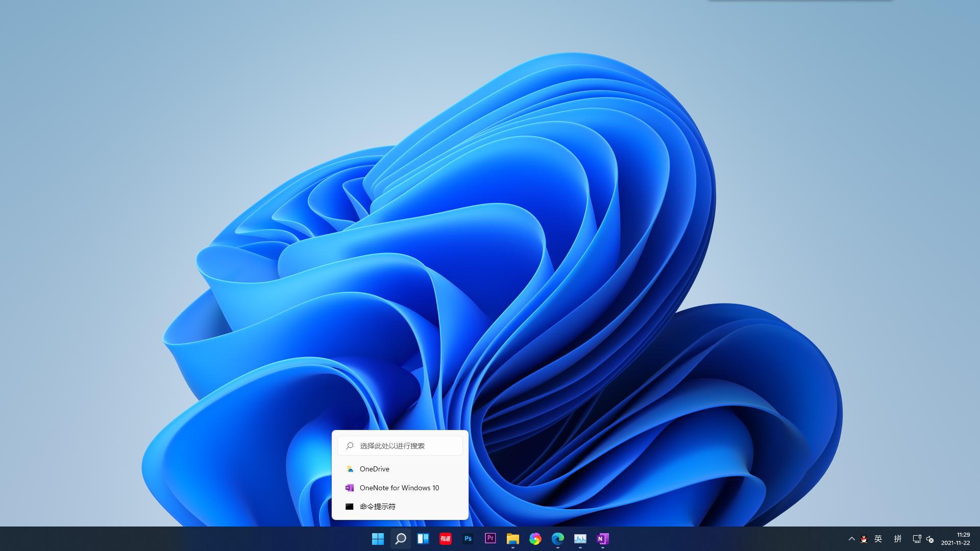Select 命令提示符 from the search suggestions
The image size is (980, 551).
[378, 506]
